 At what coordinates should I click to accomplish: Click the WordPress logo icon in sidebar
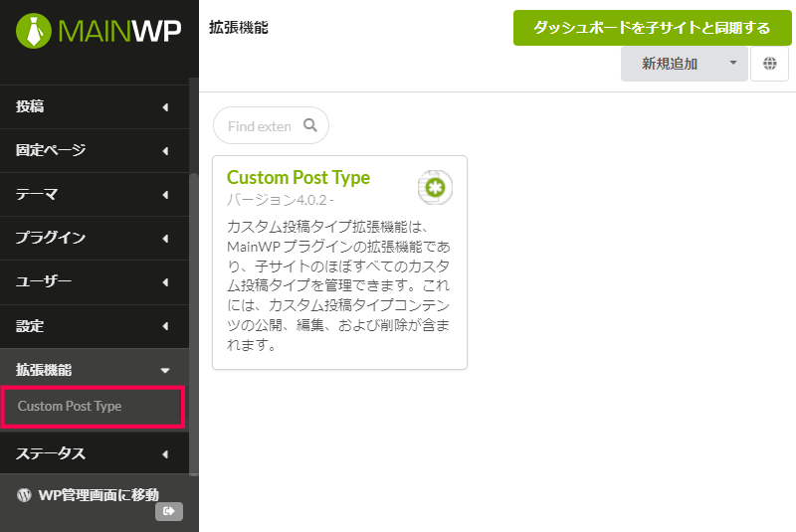tap(24, 495)
